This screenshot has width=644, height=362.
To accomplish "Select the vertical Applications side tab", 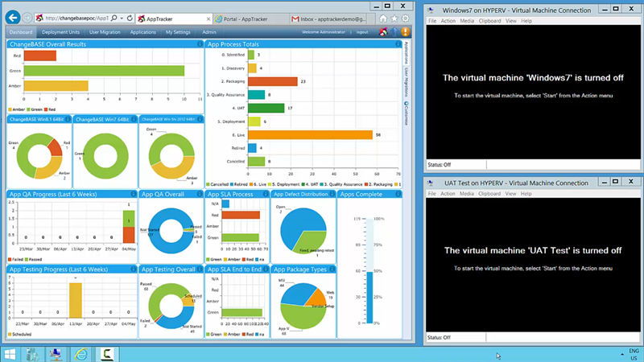I will (x=407, y=53).
